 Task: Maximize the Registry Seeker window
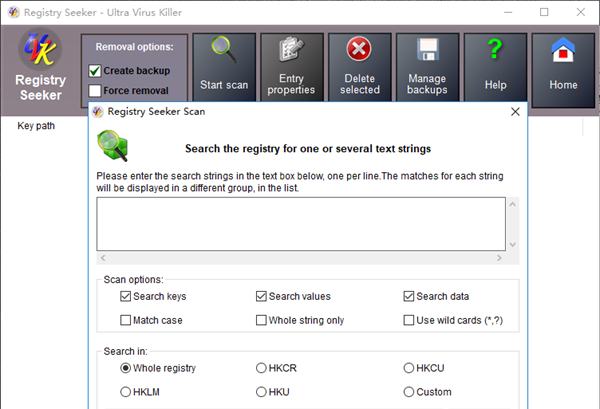tap(544, 12)
